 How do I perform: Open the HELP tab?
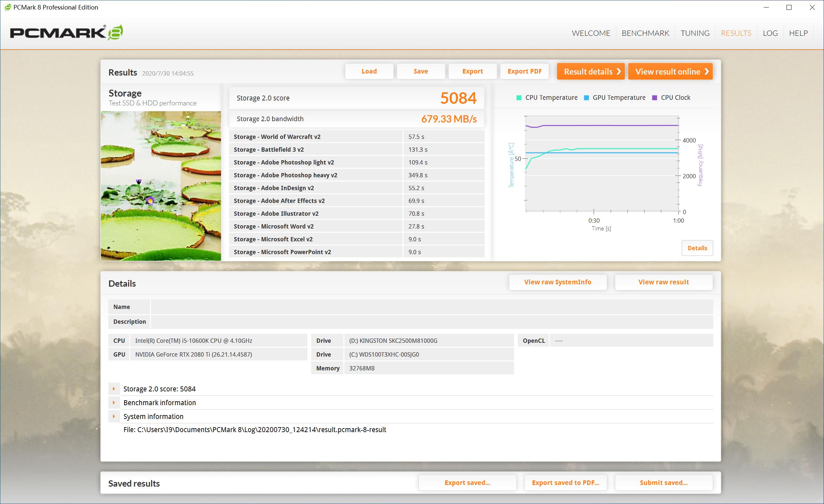798,33
